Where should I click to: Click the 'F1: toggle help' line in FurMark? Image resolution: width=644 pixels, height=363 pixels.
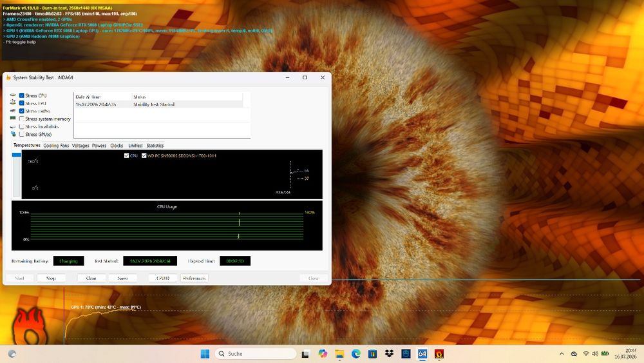click(x=19, y=42)
